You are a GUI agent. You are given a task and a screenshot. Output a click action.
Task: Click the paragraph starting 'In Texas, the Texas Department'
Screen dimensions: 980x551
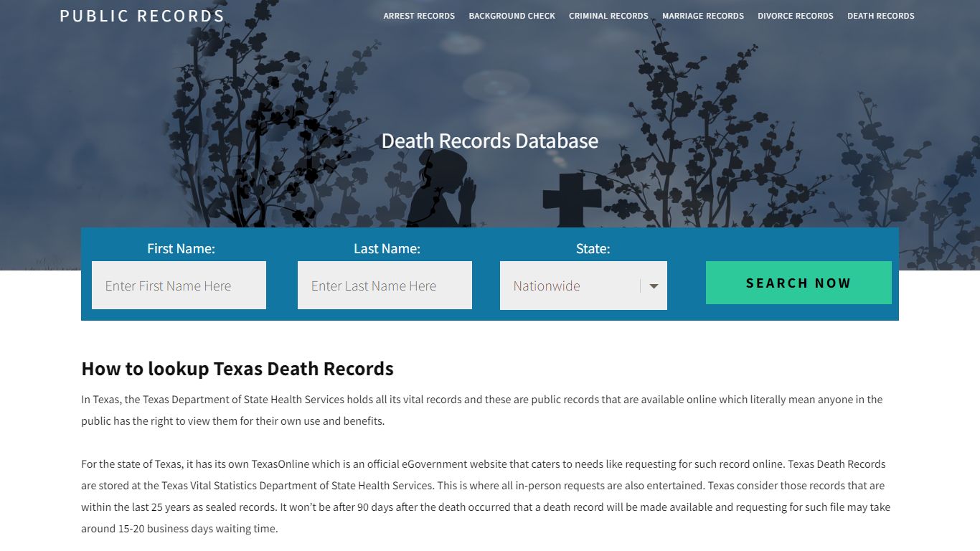[x=482, y=410]
